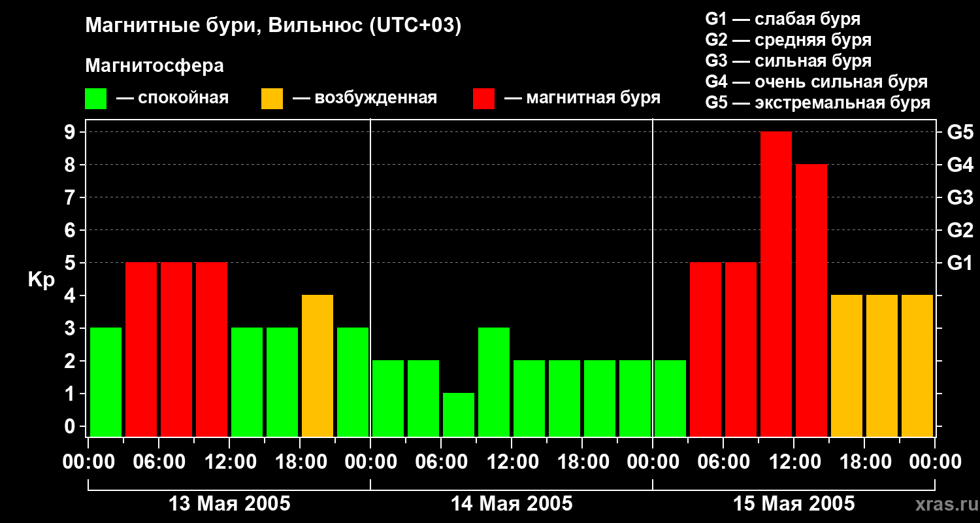Click the G1 label on right axis
This screenshot has width=980, height=523.
pyautogui.click(x=960, y=263)
